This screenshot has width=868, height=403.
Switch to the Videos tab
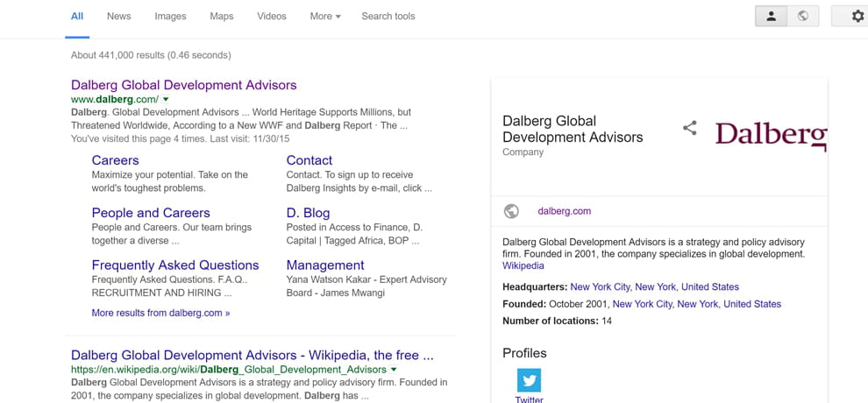click(x=272, y=16)
